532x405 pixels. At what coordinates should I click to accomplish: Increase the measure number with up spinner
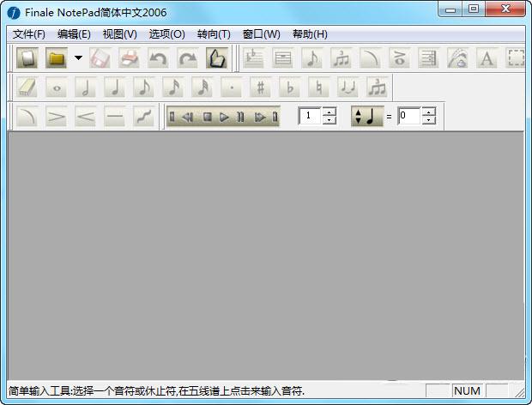[x=329, y=112]
